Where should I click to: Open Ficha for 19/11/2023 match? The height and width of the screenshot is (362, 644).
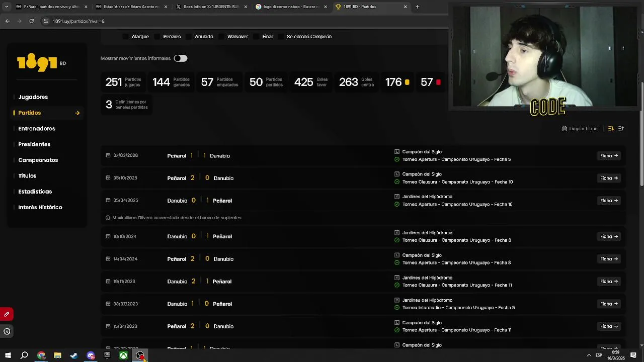click(x=609, y=282)
